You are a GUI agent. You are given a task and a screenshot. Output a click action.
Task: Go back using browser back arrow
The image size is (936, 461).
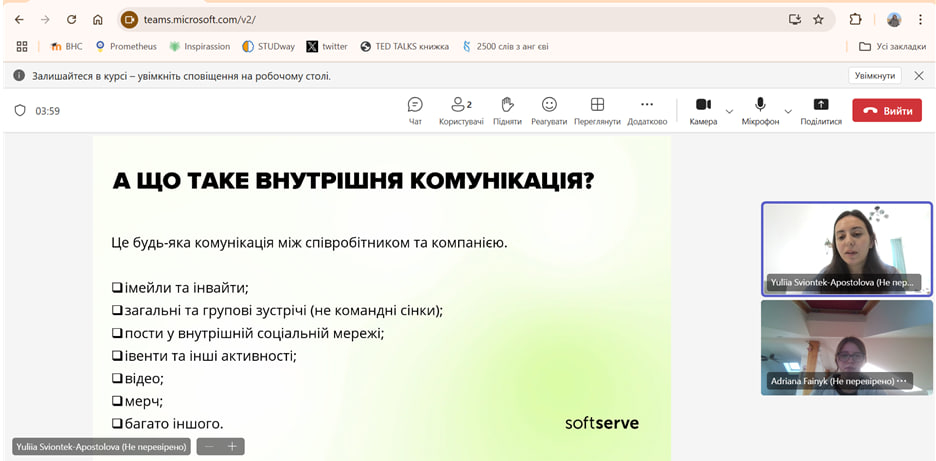pyautogui.click(x=19, y=20)
